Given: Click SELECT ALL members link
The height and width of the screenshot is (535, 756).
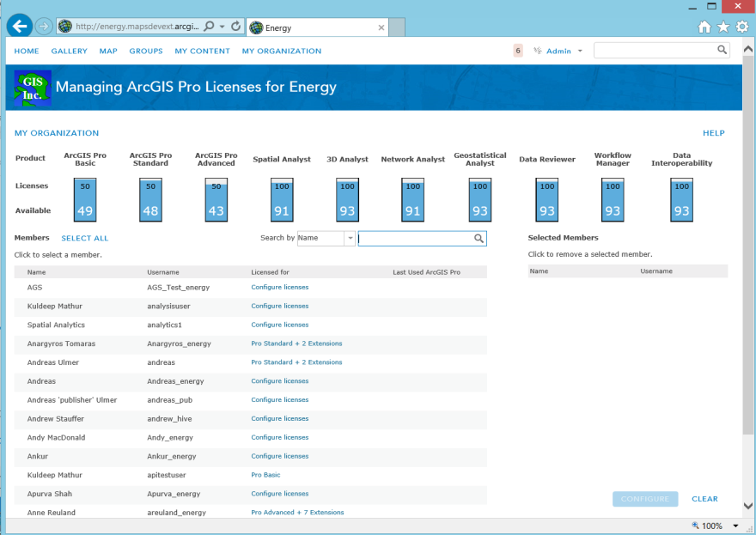Looking at the screenshot, I should click(x=85, y=238).
